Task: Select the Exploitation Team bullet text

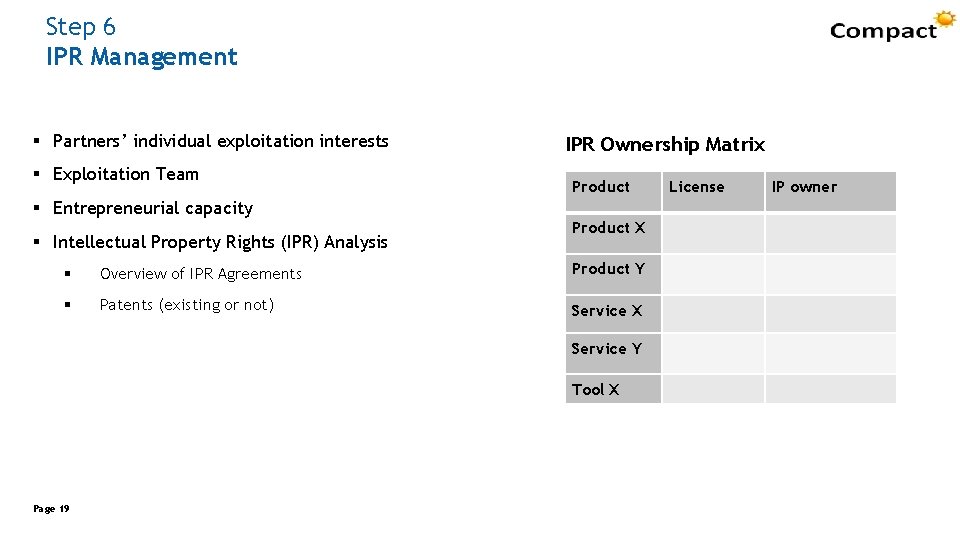Action: click(x=125, y=174)
